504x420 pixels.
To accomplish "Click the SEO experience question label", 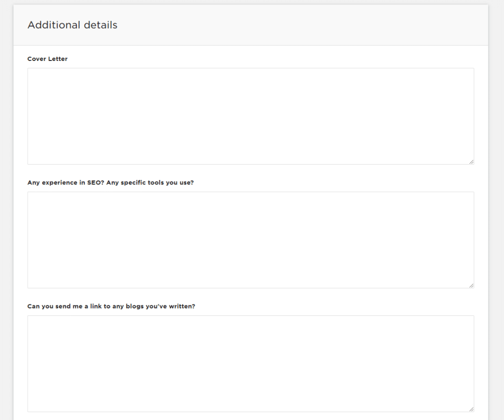I will (110, 182).
